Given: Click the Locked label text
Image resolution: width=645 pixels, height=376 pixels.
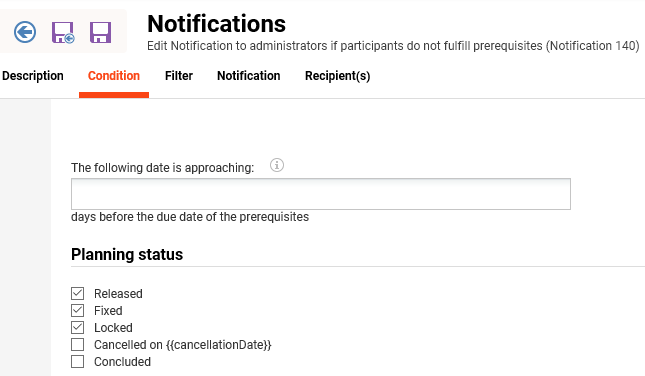Looking at the screenshot, I should click(x=114, y=328).
